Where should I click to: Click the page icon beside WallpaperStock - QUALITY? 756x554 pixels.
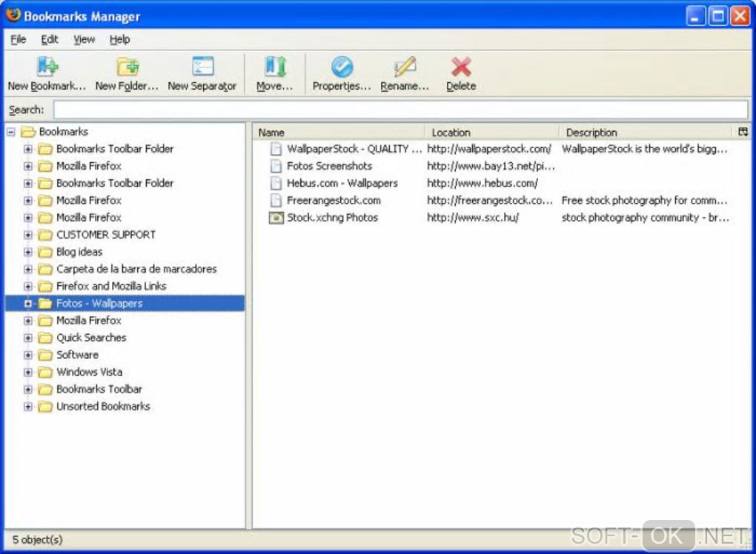276,149
